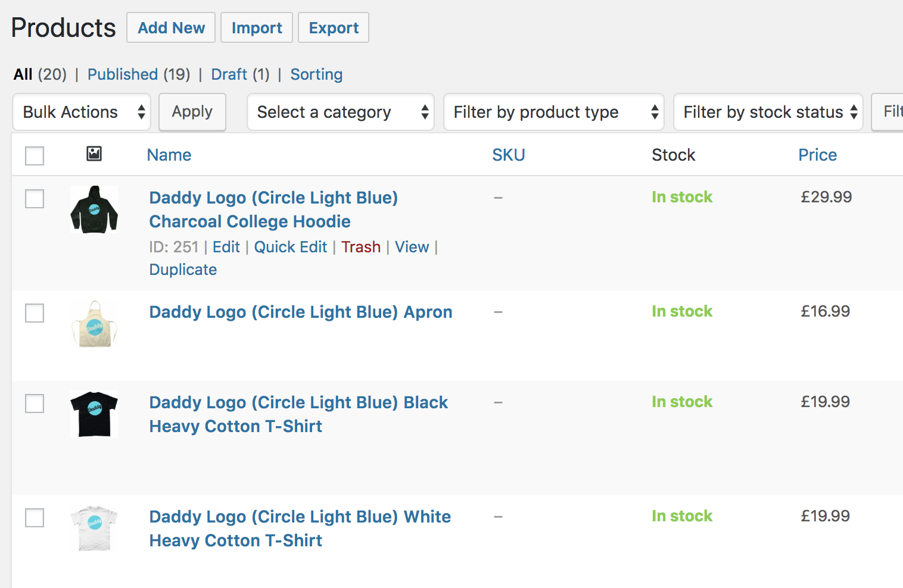Open the black T-shirt product thumbnail

click(94, 414)
